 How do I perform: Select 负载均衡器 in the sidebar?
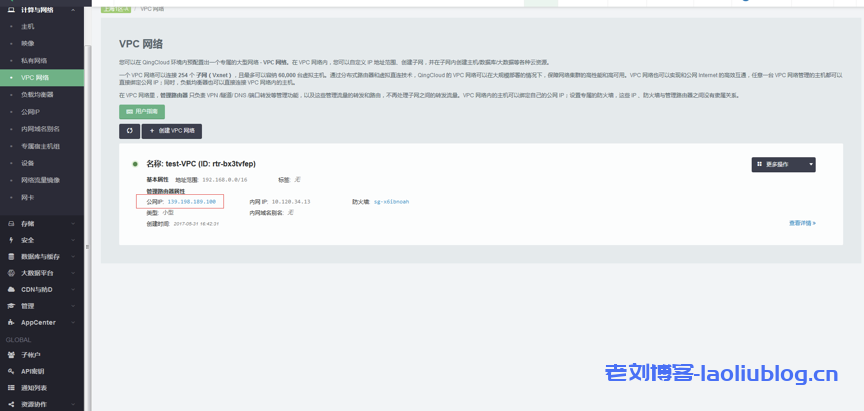click(x=38, y=94)
